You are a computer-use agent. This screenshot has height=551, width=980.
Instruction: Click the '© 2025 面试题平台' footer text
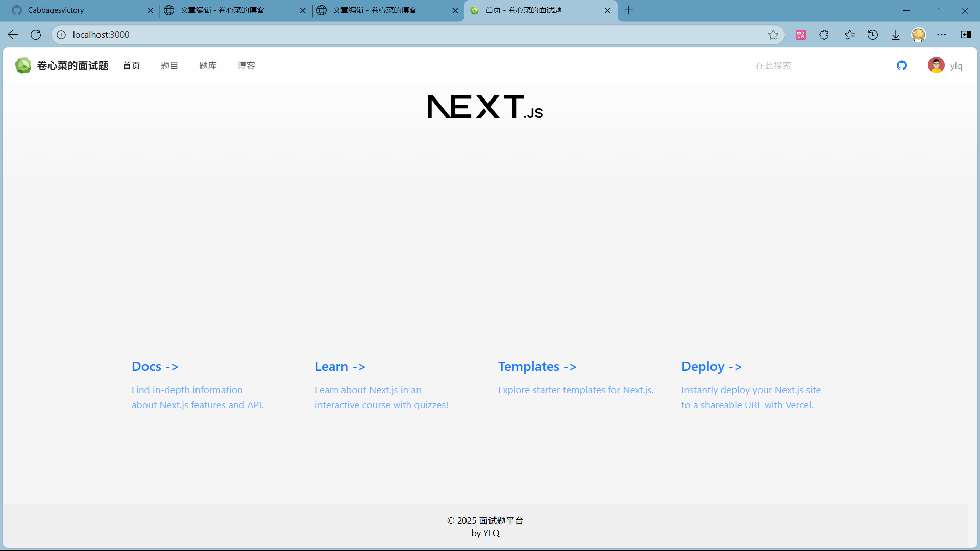pyautogui.click(x=485, y=520)
